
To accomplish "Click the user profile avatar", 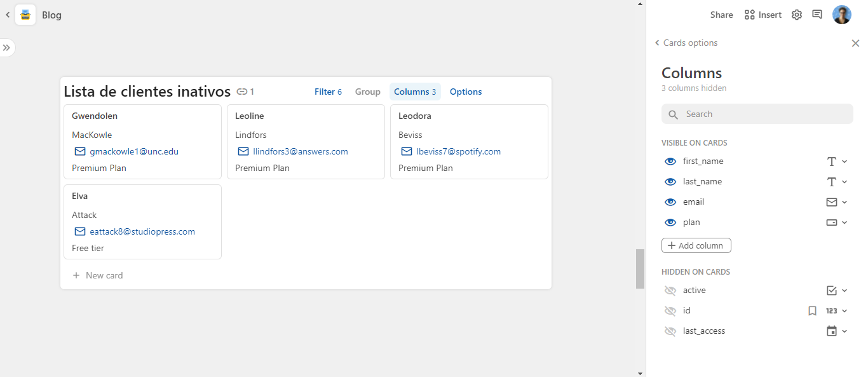I will (x=841, y=15).
